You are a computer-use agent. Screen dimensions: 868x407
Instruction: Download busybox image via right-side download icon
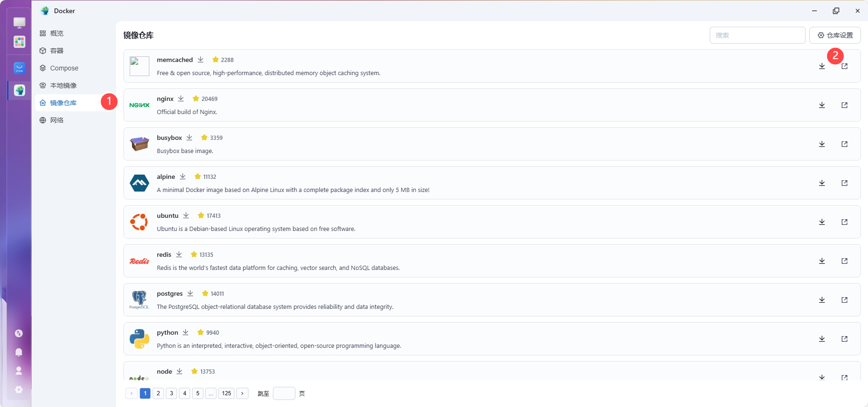(822, 144)
